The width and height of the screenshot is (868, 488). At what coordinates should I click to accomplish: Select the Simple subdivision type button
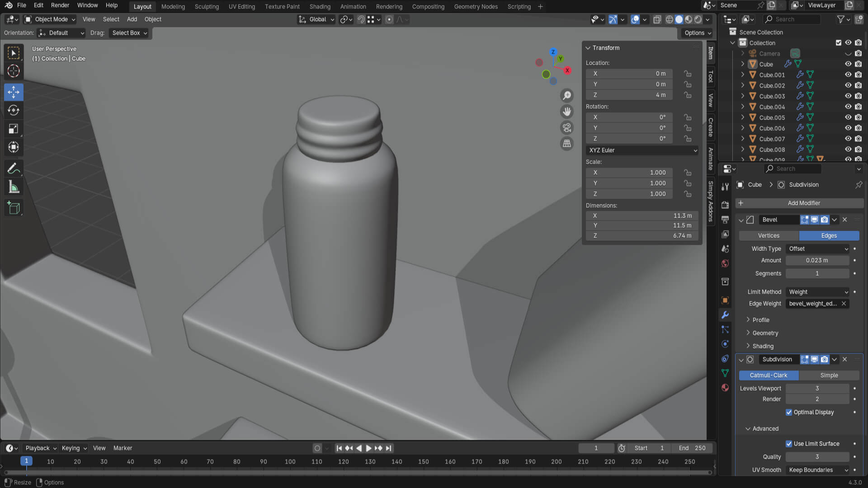829,375
